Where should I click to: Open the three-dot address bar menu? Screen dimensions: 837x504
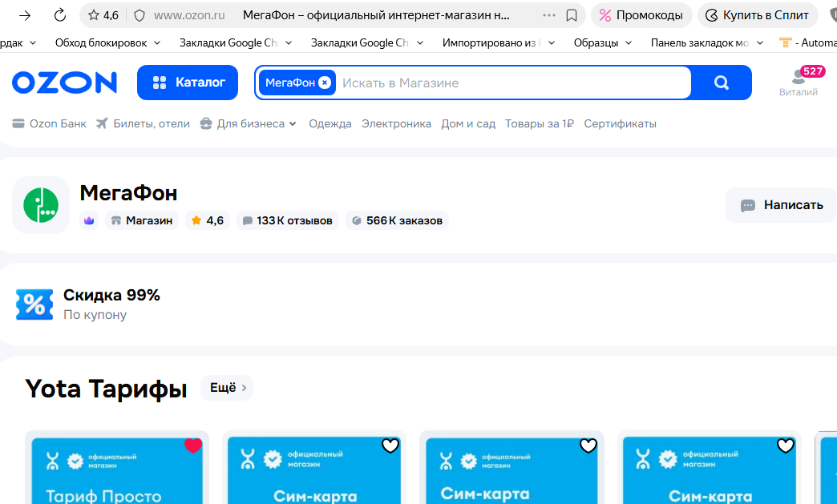548,15
